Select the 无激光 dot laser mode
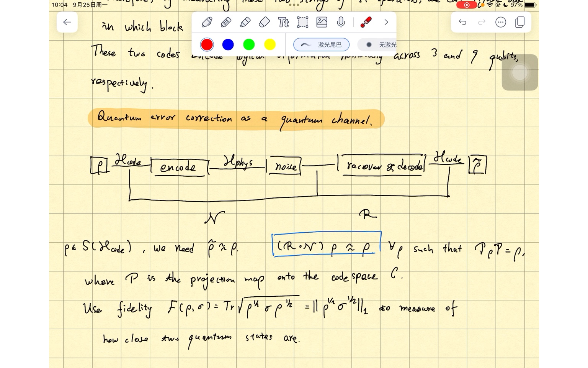The image size is (588, 368). 377,44
